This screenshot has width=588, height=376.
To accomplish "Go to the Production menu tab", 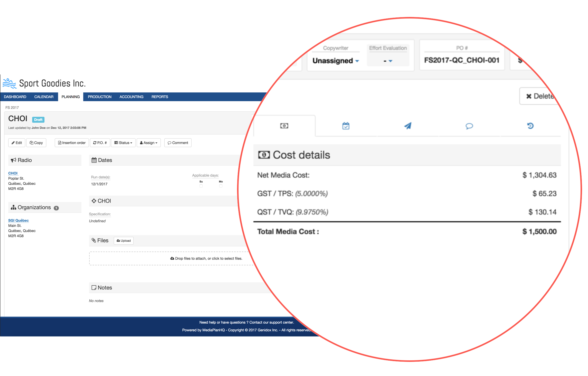I will click(100, 97).
